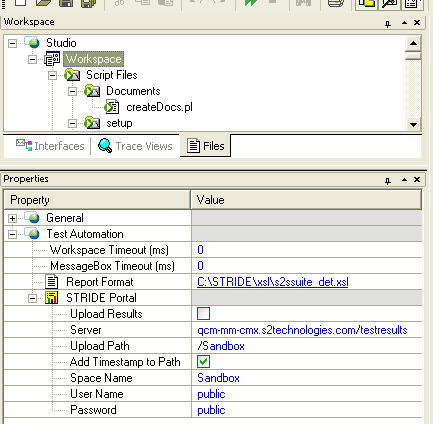Collapse the Script Files node
This screenshot has width=433, height=424.
click(x=52, y=75)
